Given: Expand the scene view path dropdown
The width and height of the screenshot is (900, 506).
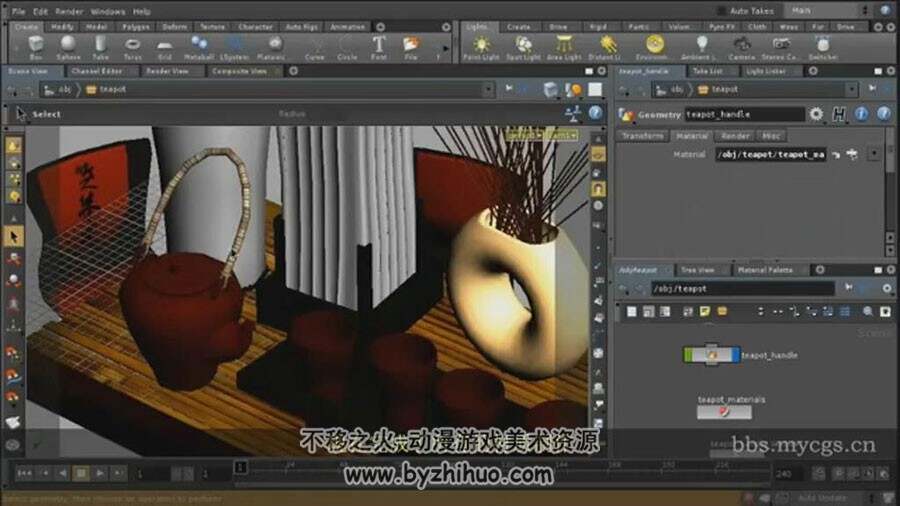Looking at the screenshot, I should (488, 89).
